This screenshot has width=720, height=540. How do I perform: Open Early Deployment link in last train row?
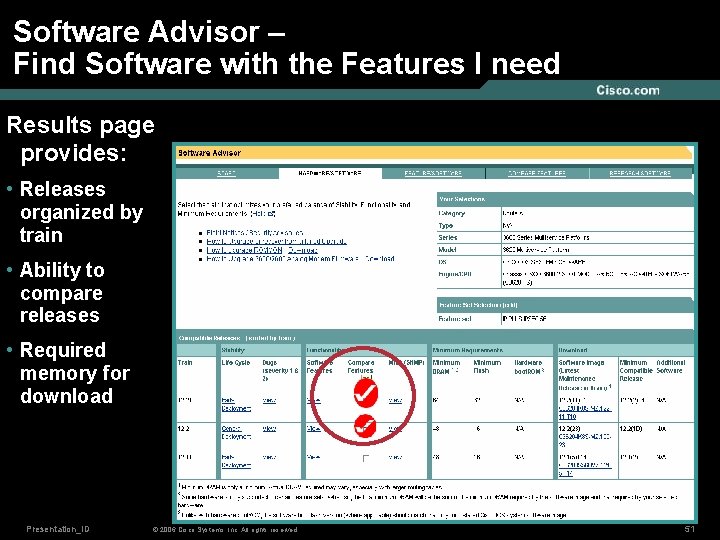coord(236,461)
